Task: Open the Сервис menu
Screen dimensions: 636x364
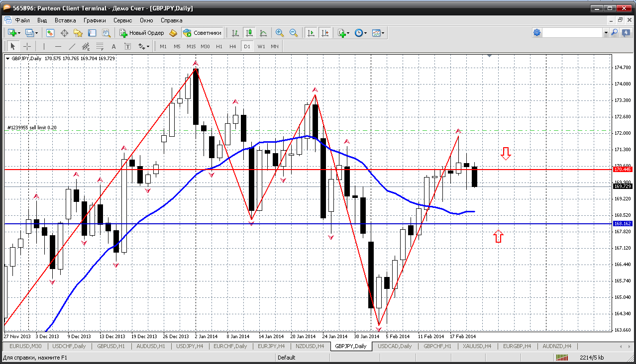Action: (x=122, y=20)
